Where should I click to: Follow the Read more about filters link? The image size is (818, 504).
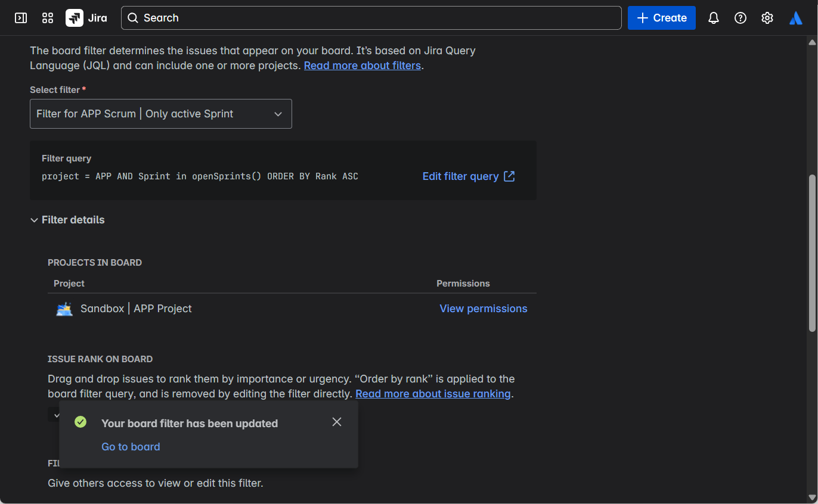[362, 65]
